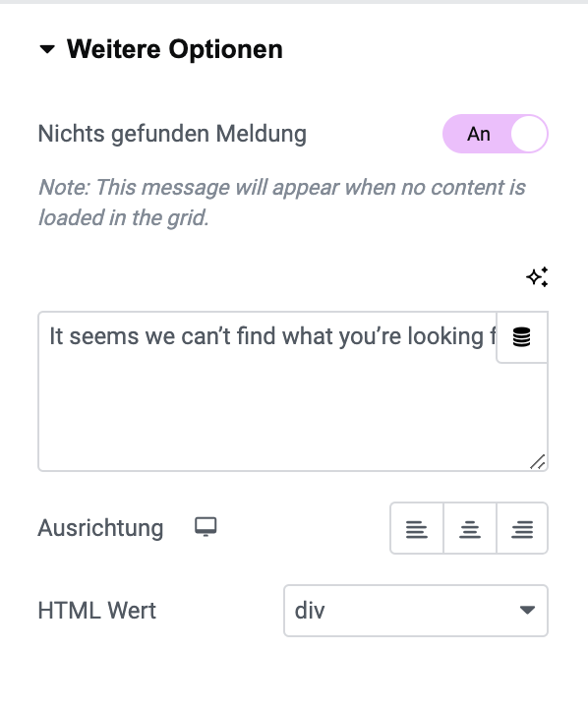Viewport: 588px width, 710px height.
Task: Click the italic note about grid content
Action: [x=281, y=203]
